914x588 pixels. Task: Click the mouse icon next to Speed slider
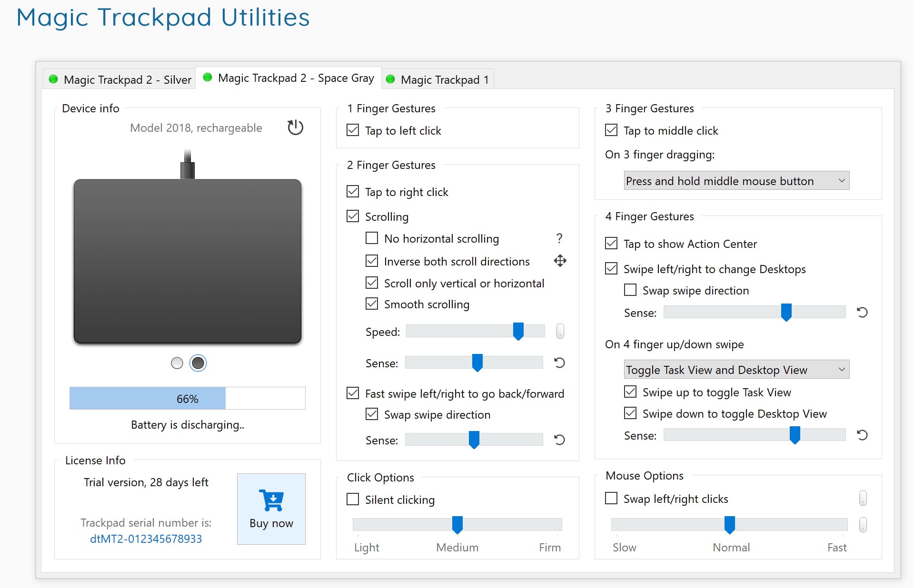(x=560, y=331)
